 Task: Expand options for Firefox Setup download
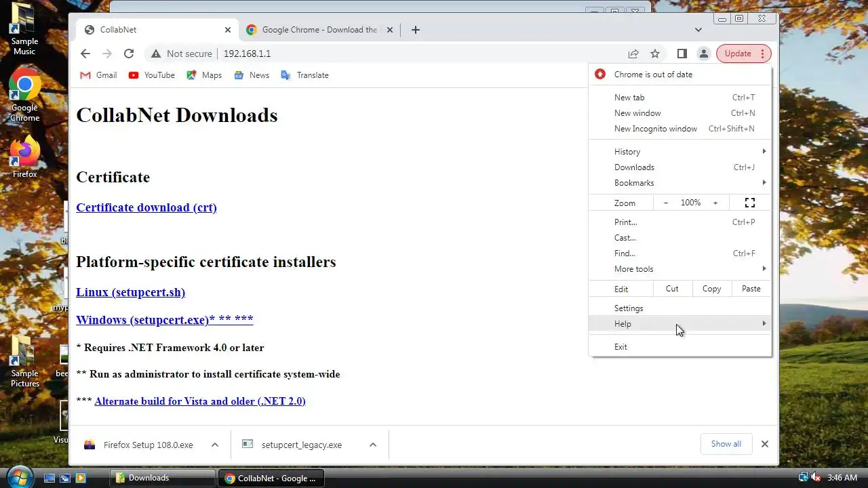(x=215, y=445)
